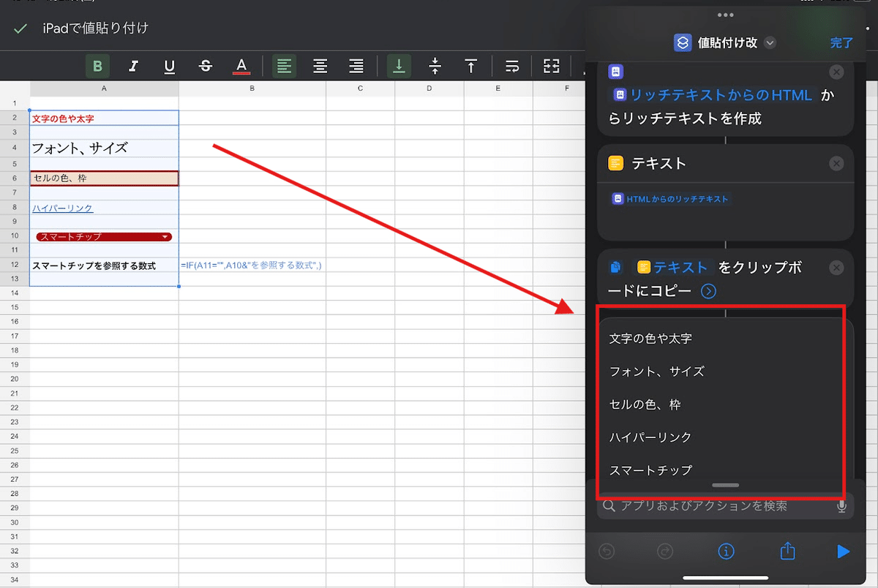Align text right in the cell
Viewport: 878px width, 588px height.
[356, 66]
